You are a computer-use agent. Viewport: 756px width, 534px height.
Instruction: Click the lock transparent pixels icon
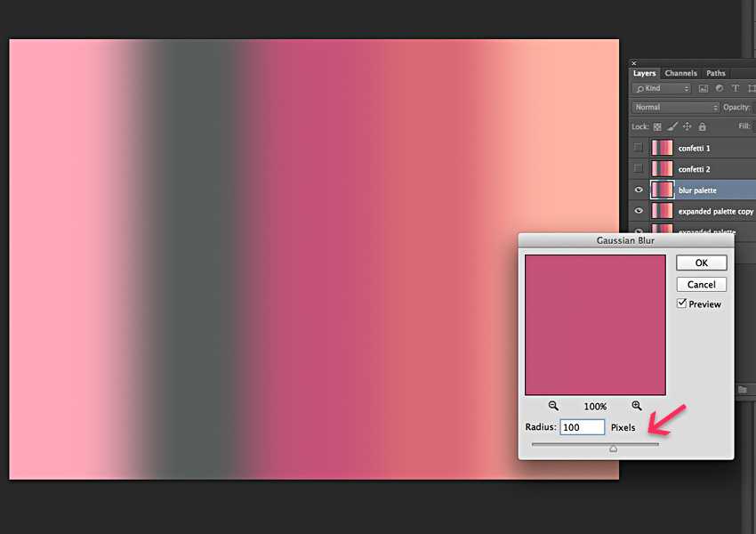click(x=657, y=126)
